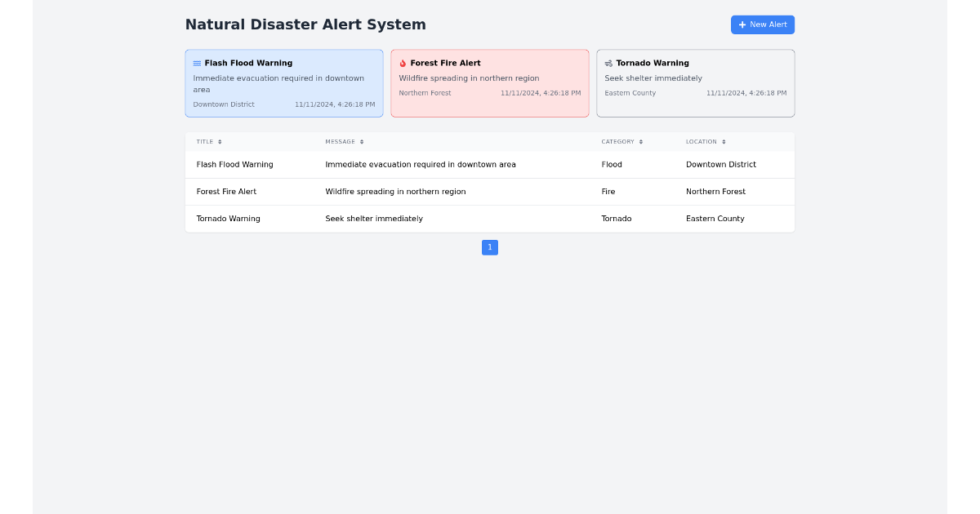
Task: Sort the table by the TITLE header
Action: click(x=207, y=141)
